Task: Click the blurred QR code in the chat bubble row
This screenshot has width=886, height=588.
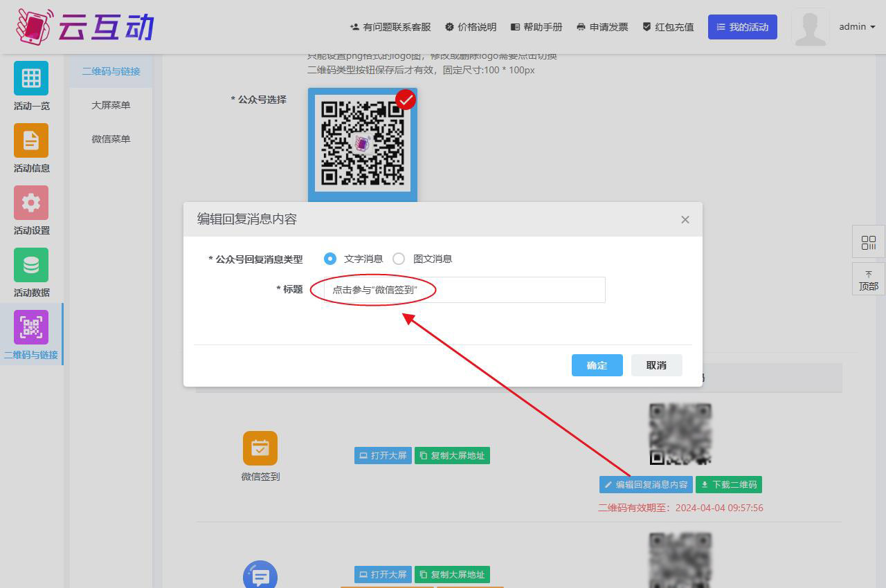Action: [680, 560]
